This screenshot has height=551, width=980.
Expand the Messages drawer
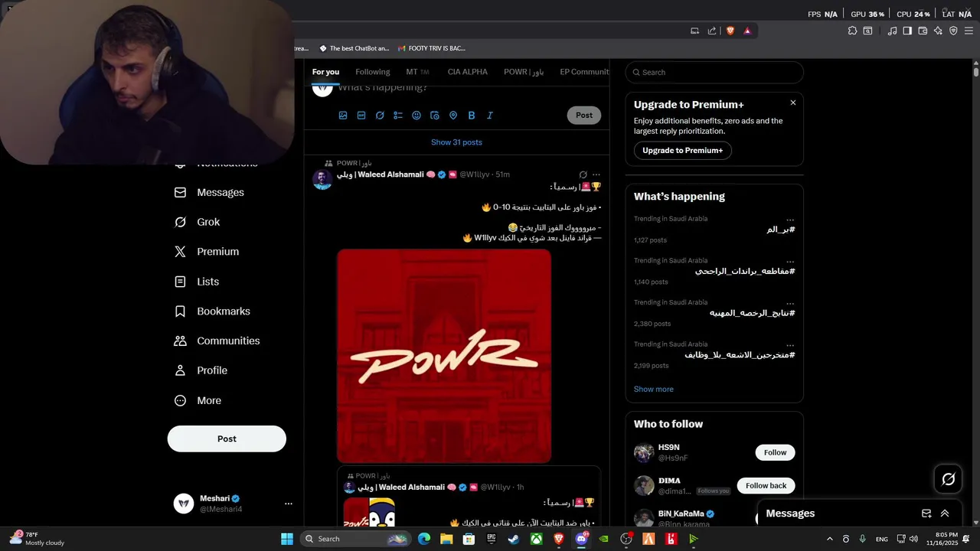point(945,514)
